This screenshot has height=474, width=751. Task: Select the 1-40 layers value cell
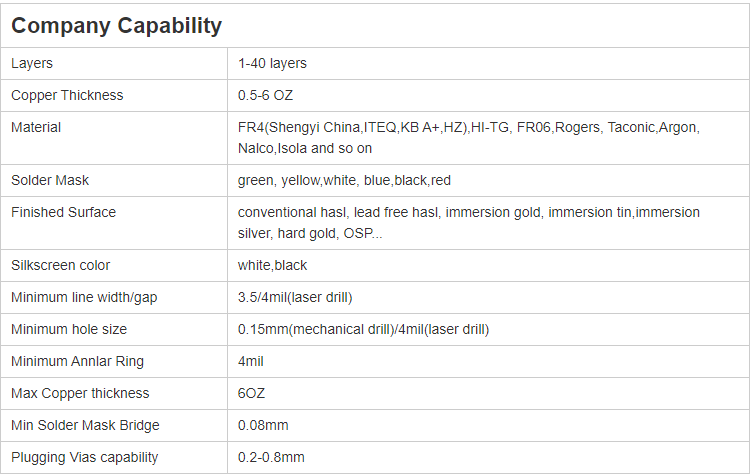[x=272, y=63]
